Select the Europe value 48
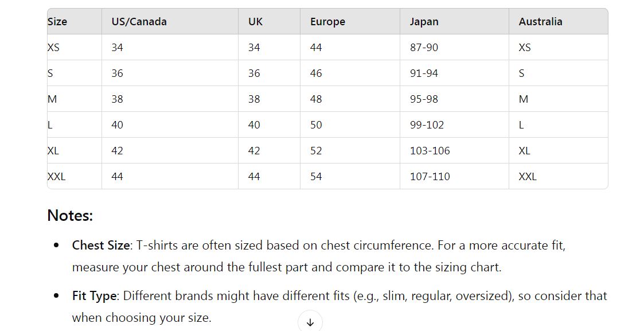 316,99
